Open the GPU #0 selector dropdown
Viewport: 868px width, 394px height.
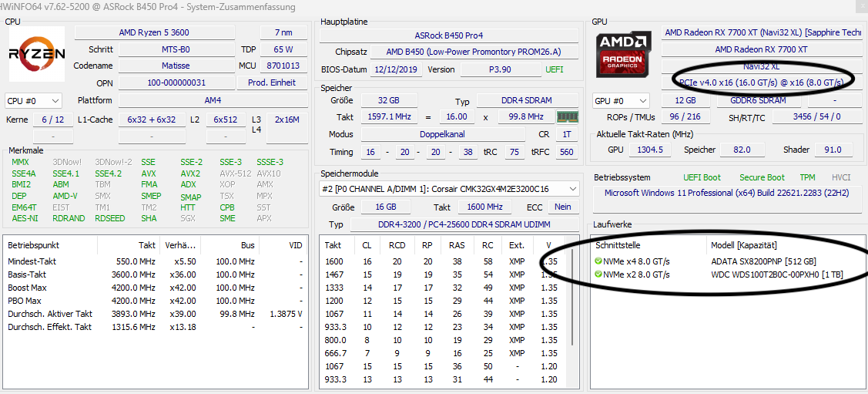(621, 101)
